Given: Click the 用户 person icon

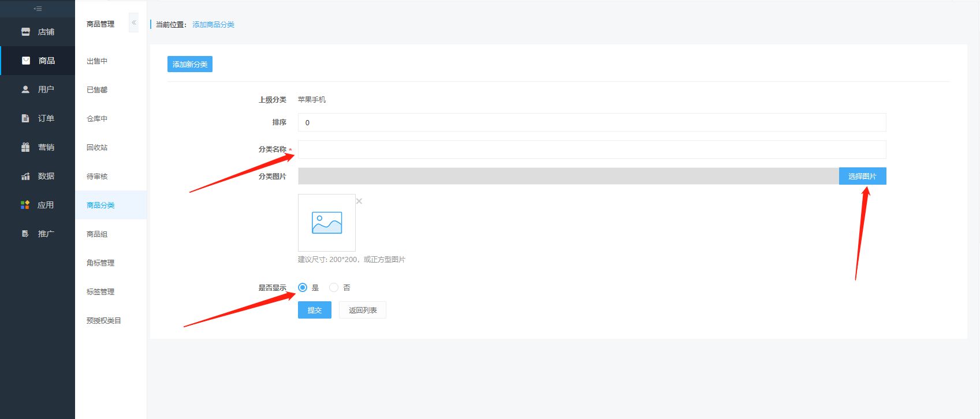Looking at the screenshot, I should (x=25, y=89).
